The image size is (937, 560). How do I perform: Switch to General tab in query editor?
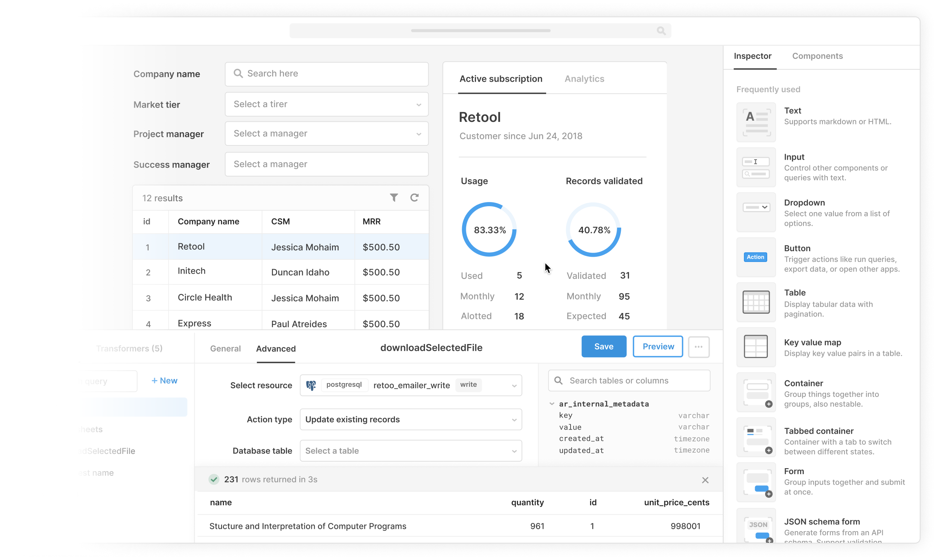point(225,348)
